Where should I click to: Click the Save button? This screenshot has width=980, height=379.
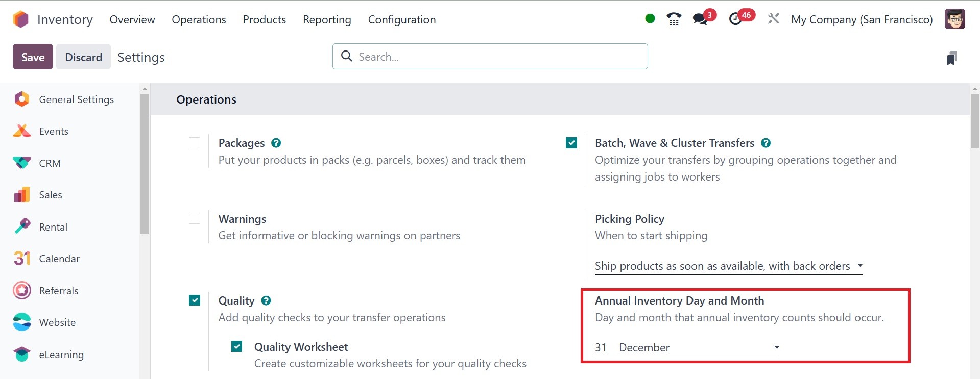pyautogui.click(x=33, y=57)
